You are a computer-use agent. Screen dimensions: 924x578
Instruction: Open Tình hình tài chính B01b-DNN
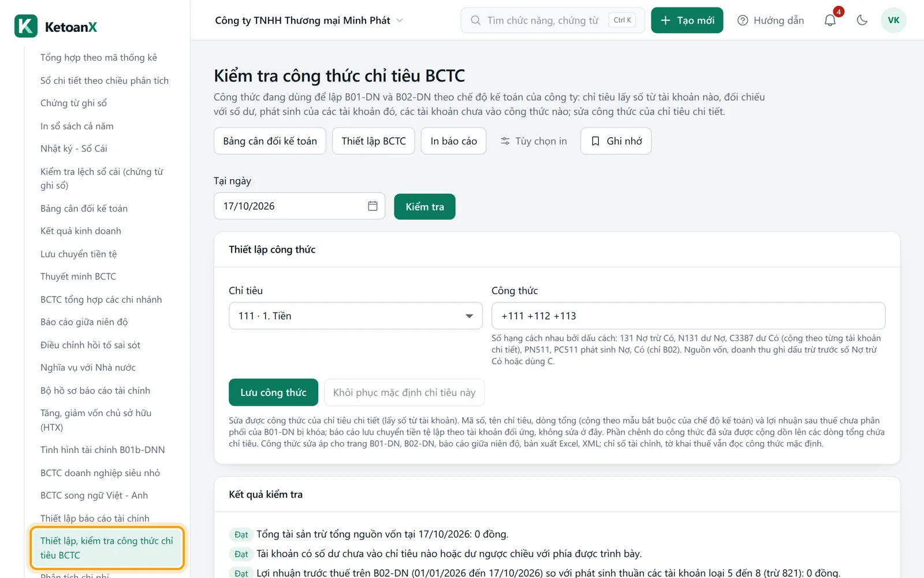coord(102,450)
